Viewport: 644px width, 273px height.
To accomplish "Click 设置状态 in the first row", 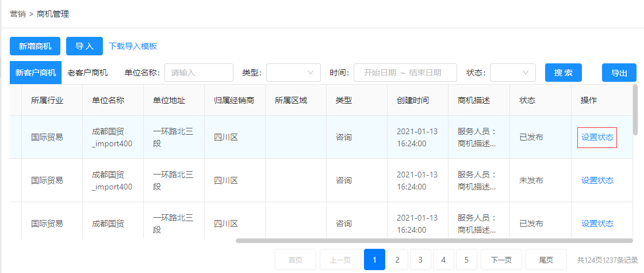I will [597, 137].
